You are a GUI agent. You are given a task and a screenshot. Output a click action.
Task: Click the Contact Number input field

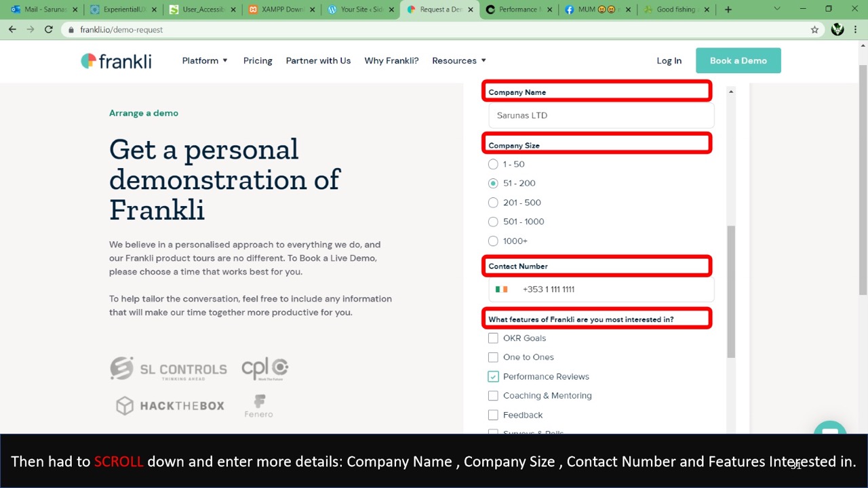coord(601,289)
